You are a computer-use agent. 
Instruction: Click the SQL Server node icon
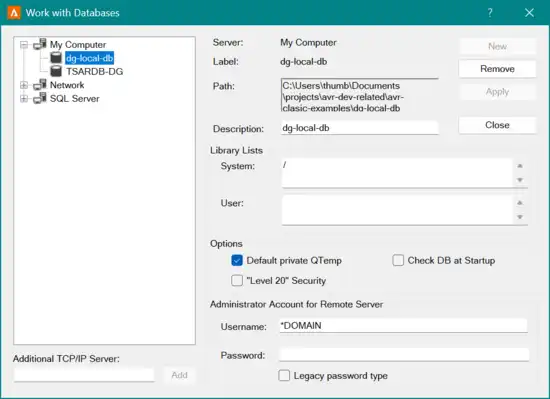tap(40, 98)
